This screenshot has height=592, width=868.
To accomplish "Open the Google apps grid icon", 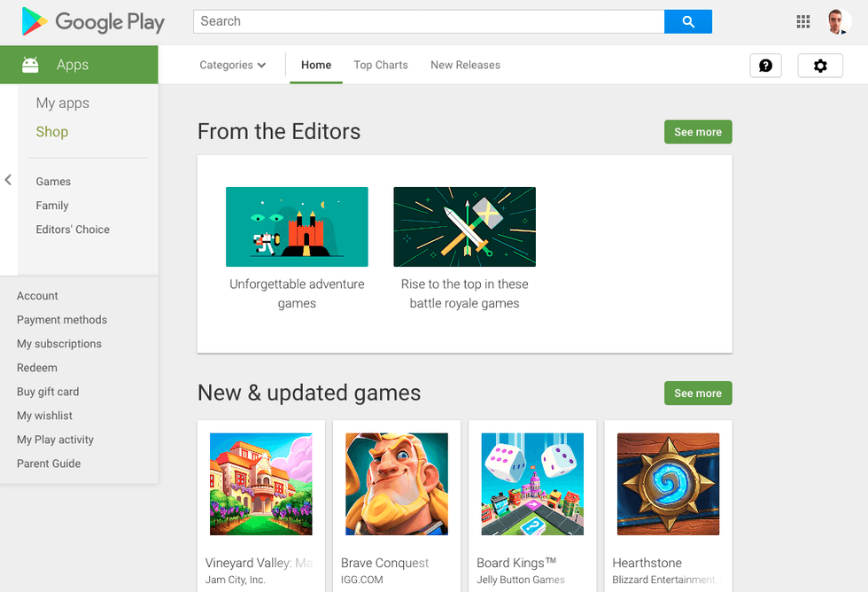I will tap(803, 21).
